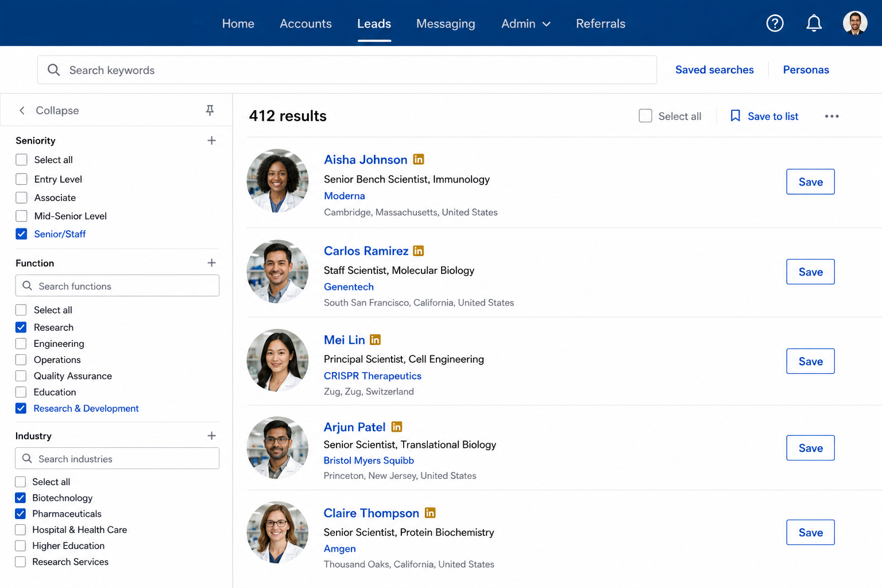This screenshot has width=882, height=588.
Task: Open the Messaging tab
Action: pos(446,24)
